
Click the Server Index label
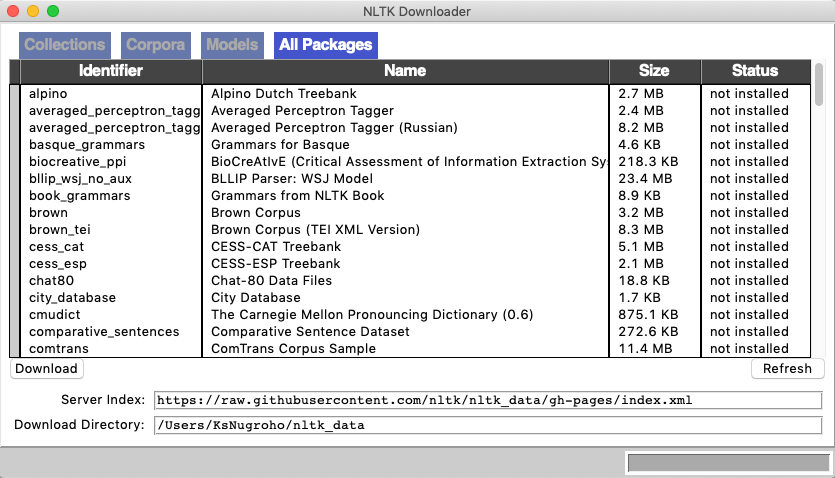coord(103,400)
